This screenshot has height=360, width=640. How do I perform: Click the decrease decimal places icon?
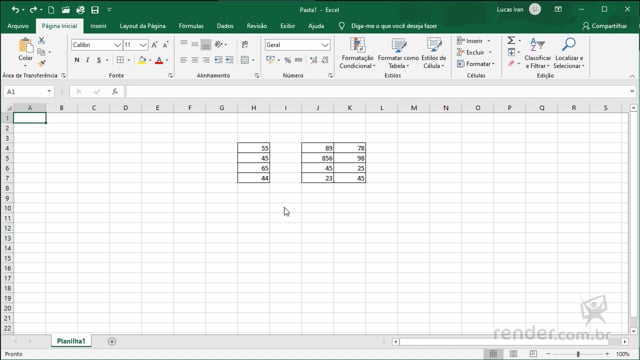coord(325,60)
